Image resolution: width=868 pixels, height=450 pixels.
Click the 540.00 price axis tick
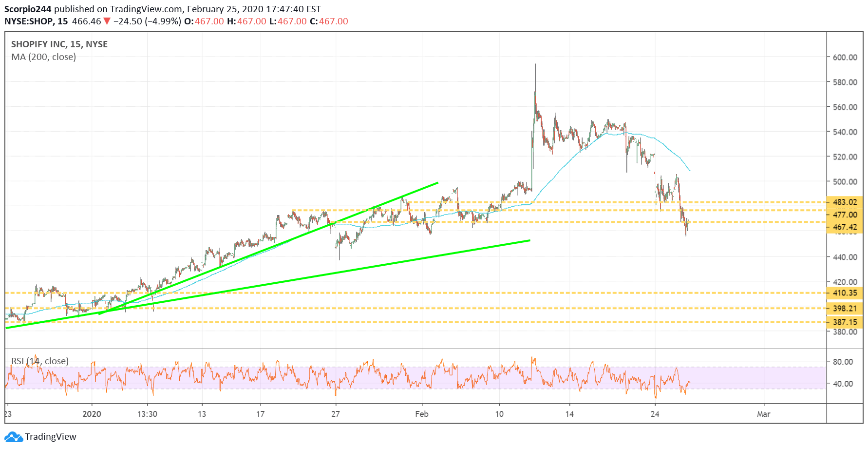coord(845,132)
